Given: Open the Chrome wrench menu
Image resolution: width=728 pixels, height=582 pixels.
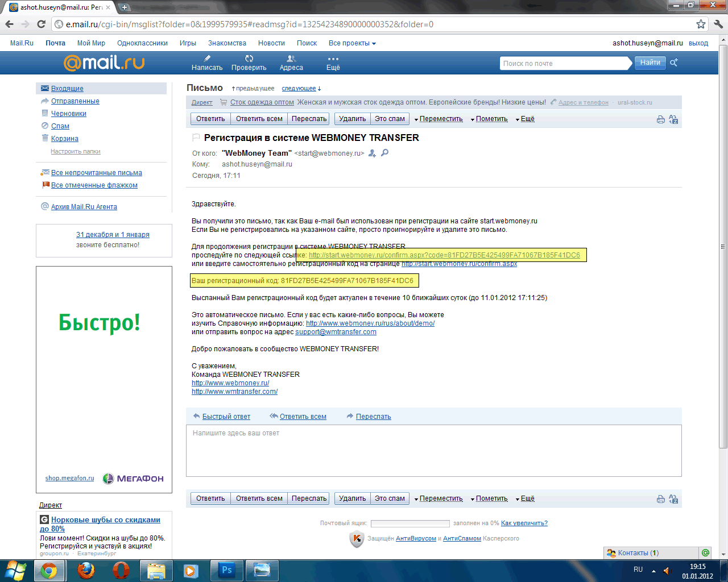Looking at the screenshot, I should [x=718, y=24].
